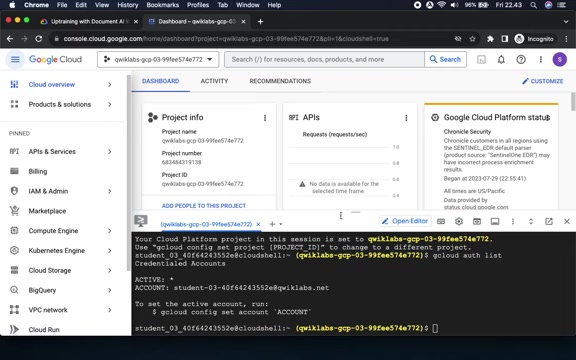Image resolution: width=576 pixels, height=360 pixels.
Task: Click the Google Cloud logo
Action: [x=55, y=59]
